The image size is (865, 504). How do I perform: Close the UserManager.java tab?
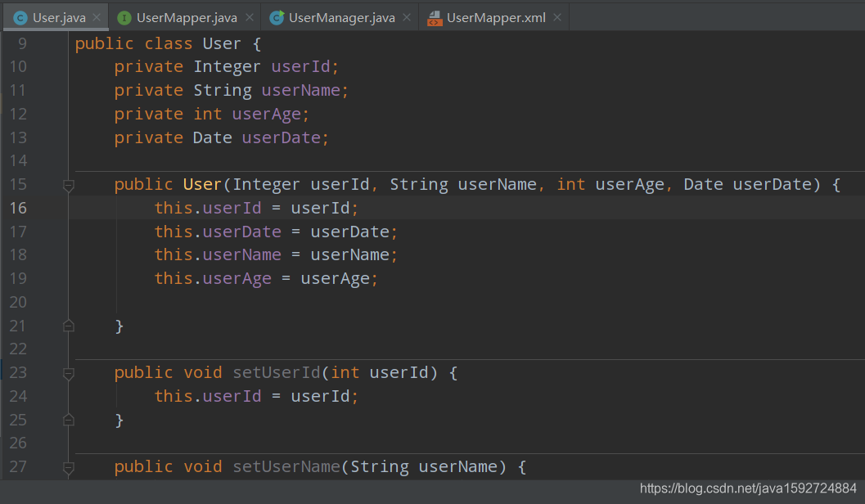(407, 18)
